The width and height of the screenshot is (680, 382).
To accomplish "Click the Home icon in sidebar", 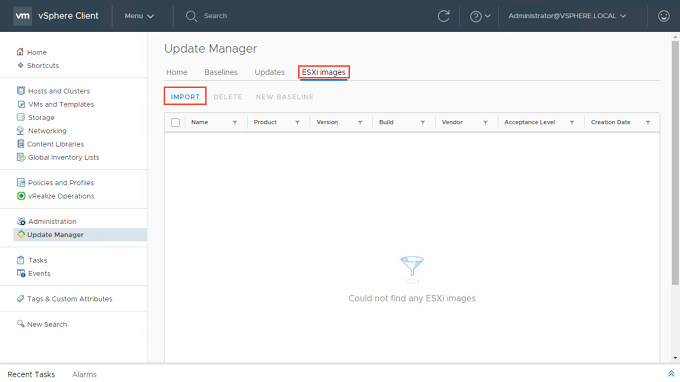I will (x=20, y=52).
